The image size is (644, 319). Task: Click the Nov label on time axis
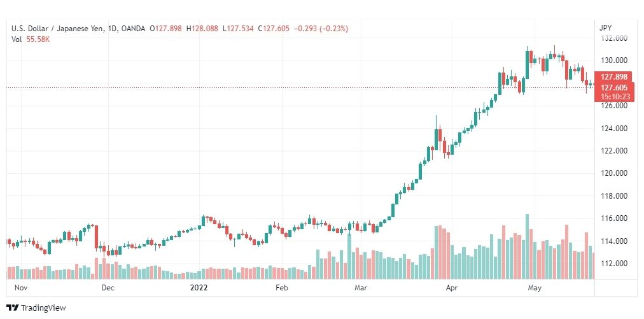point(20,288)
